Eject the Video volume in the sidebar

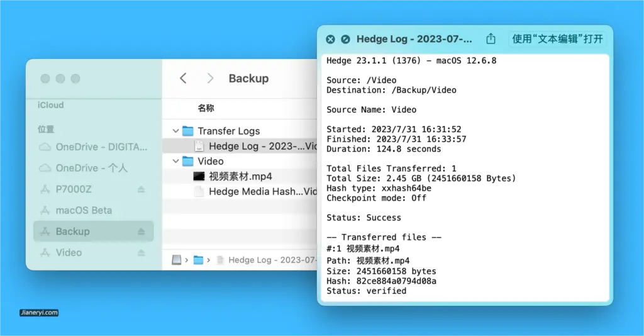(142, 252)
